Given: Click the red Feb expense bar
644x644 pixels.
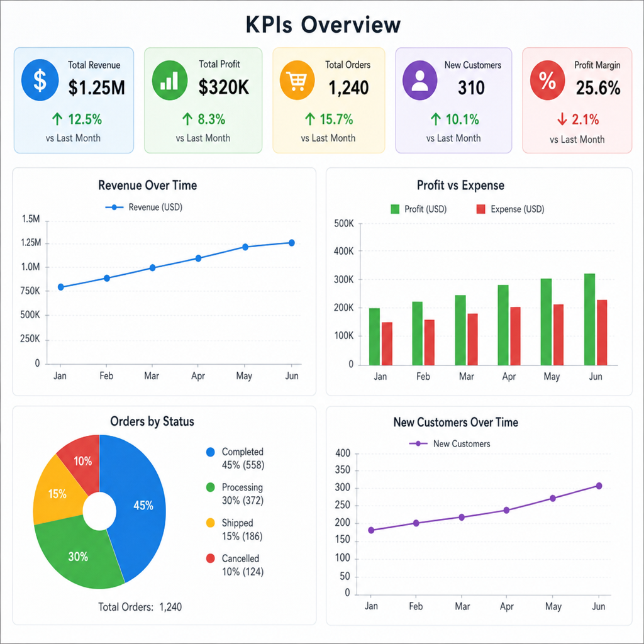Looking at the screenshot, I should (x=430, y=343).
